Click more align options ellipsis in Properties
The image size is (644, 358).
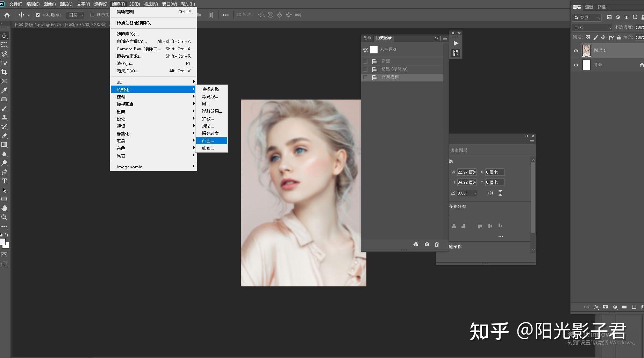tap(501, 236)
